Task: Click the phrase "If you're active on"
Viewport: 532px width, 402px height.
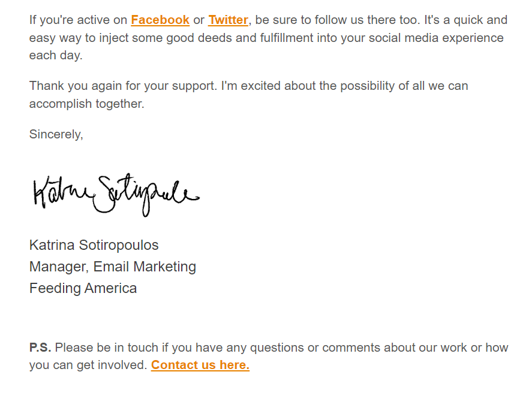Action: [x=78, y=20]
